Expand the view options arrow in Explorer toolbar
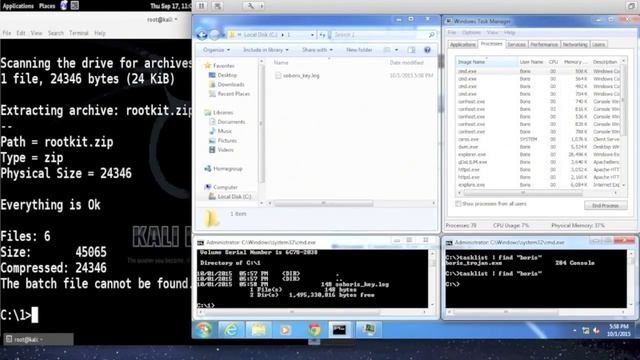640x360 pixels. [396, 50]
